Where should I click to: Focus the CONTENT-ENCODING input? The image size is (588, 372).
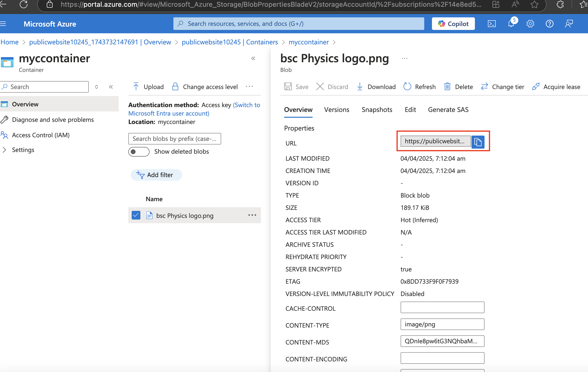pos(442,358)
